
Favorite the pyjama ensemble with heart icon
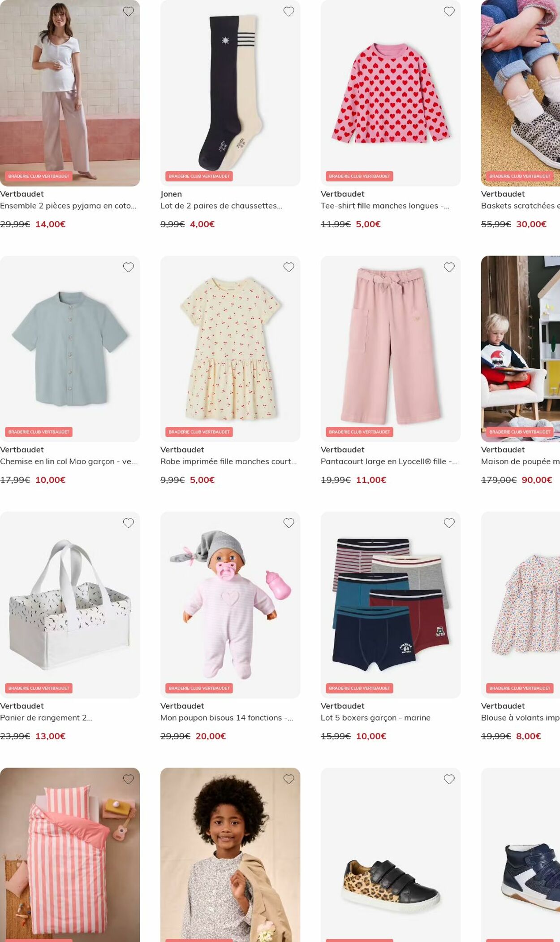point(128,12)
